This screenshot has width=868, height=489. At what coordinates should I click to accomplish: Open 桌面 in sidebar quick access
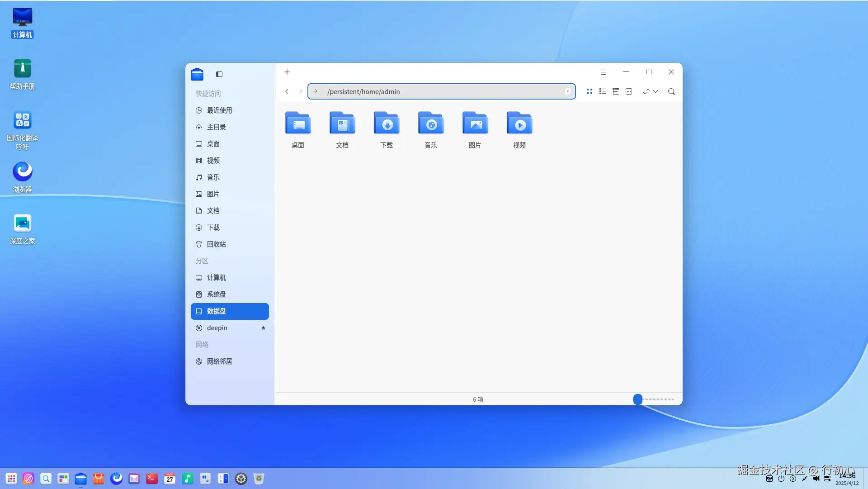click(230, 144)
